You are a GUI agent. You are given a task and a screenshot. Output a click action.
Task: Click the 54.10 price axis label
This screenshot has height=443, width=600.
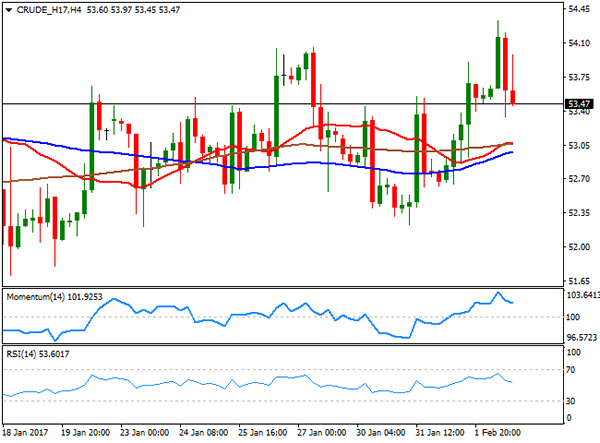pyautogui.click(x=579, y=44)
